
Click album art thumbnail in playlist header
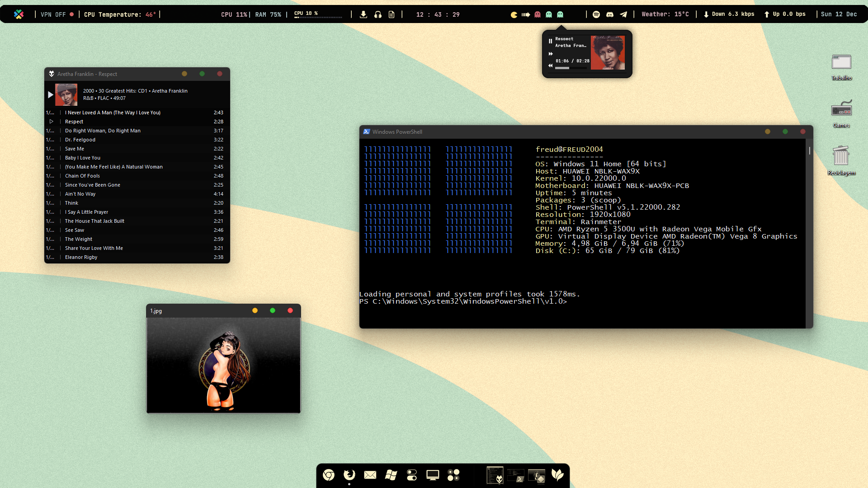[x=66, y=94]
